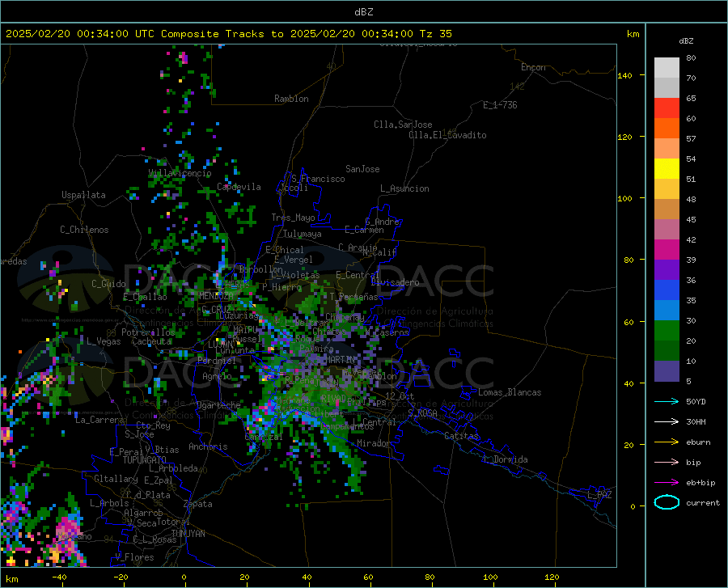Click the pink bip arrow legend icon
The image size is (728, 588).
coord(667,463)
